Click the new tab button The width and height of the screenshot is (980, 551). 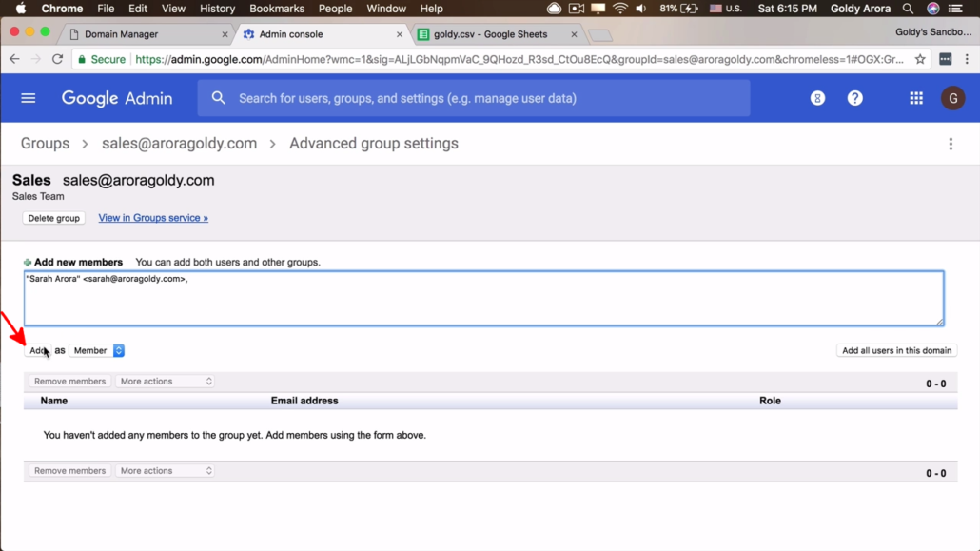[600, 35]
